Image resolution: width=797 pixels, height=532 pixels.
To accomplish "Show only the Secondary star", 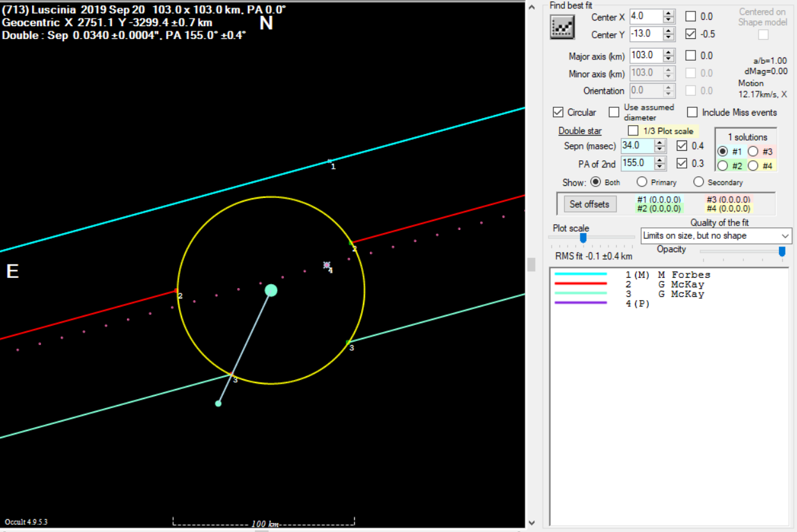I will pyautogui.click(x=699, y=182).
